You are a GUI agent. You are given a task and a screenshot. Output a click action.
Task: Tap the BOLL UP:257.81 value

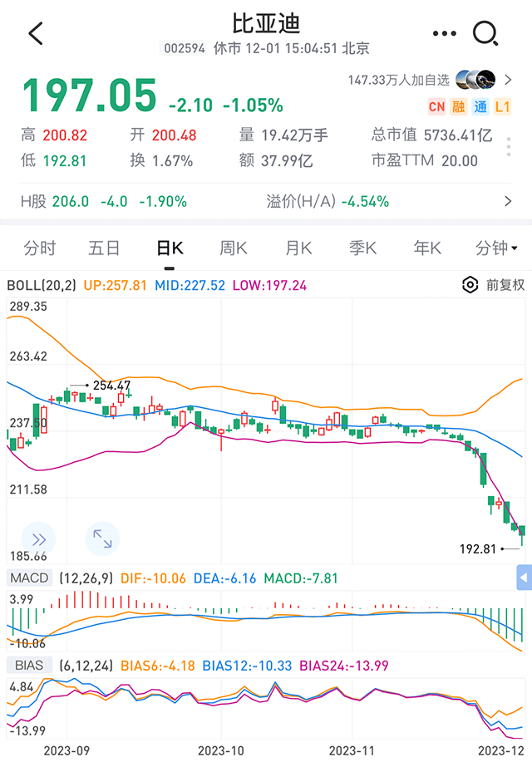[x=115, y=285]
